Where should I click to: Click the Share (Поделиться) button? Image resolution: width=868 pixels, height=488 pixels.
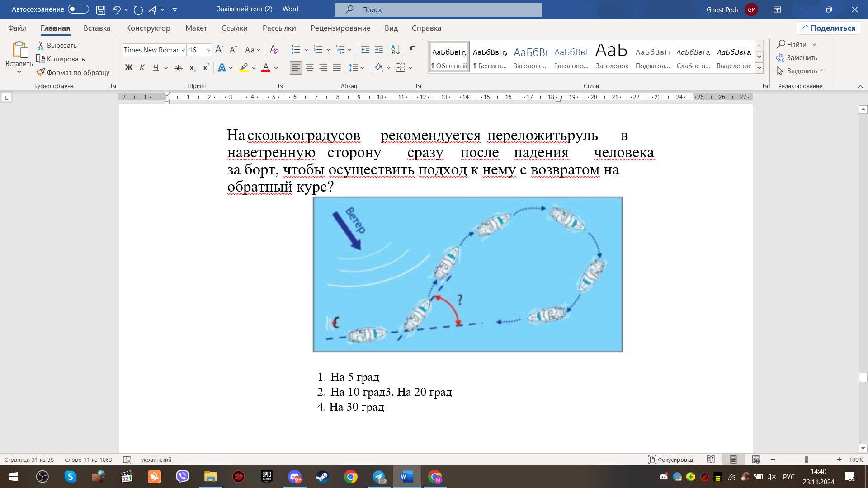point(829,28)
